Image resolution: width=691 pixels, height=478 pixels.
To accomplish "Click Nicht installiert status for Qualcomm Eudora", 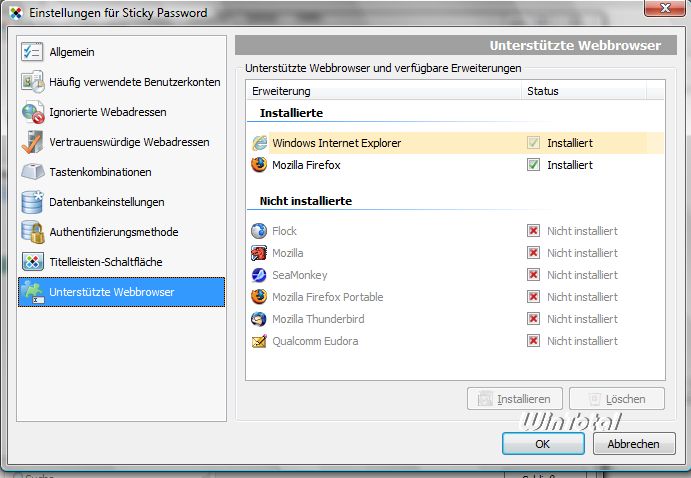I will tap(582, 341).
